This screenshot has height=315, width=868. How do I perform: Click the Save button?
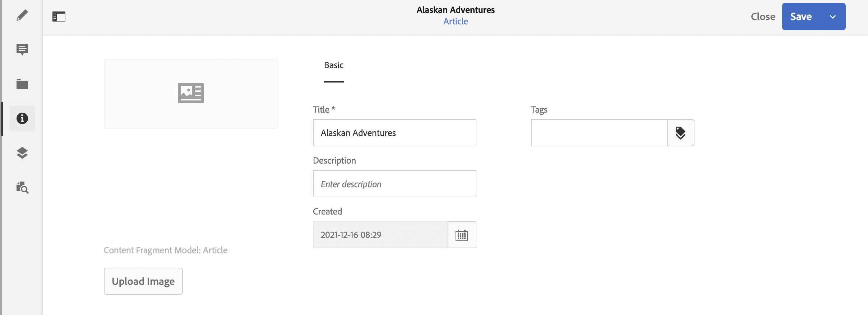coord(801,17)
